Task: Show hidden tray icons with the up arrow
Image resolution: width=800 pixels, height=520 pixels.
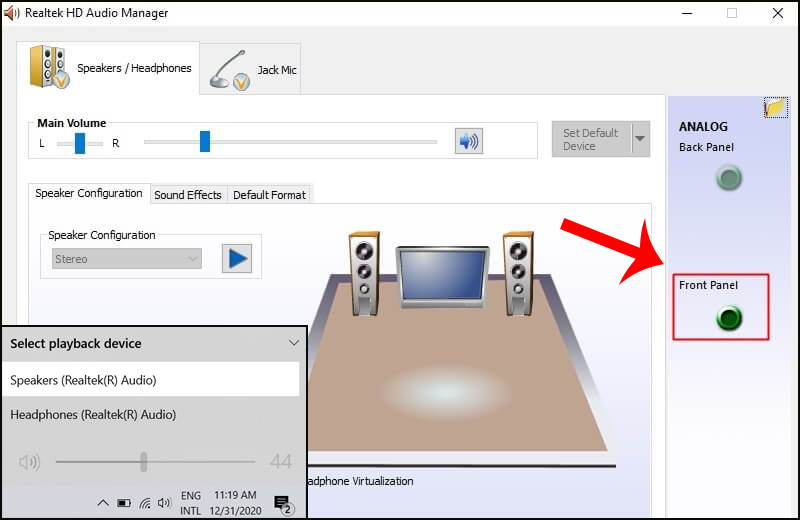Action: tap(103, 503)
